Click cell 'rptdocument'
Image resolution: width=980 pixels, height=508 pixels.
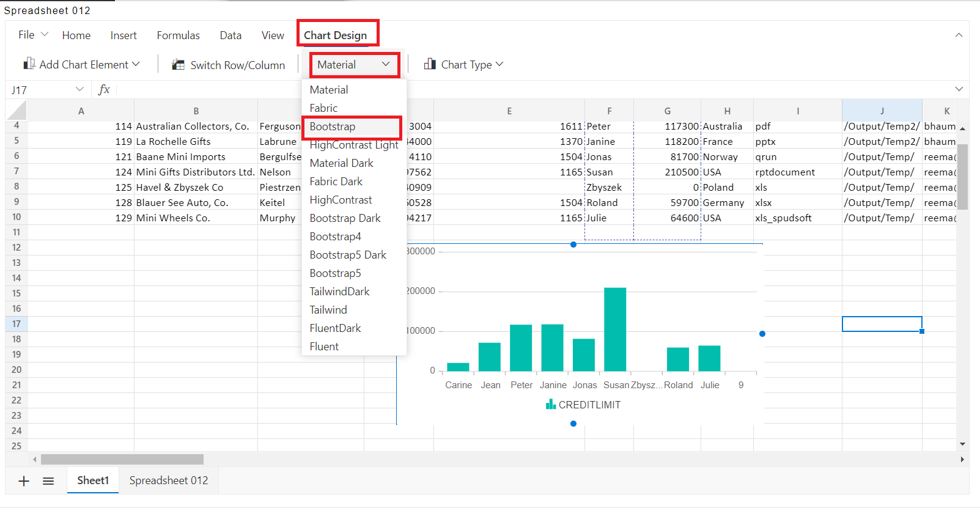(x=797, y=172)
